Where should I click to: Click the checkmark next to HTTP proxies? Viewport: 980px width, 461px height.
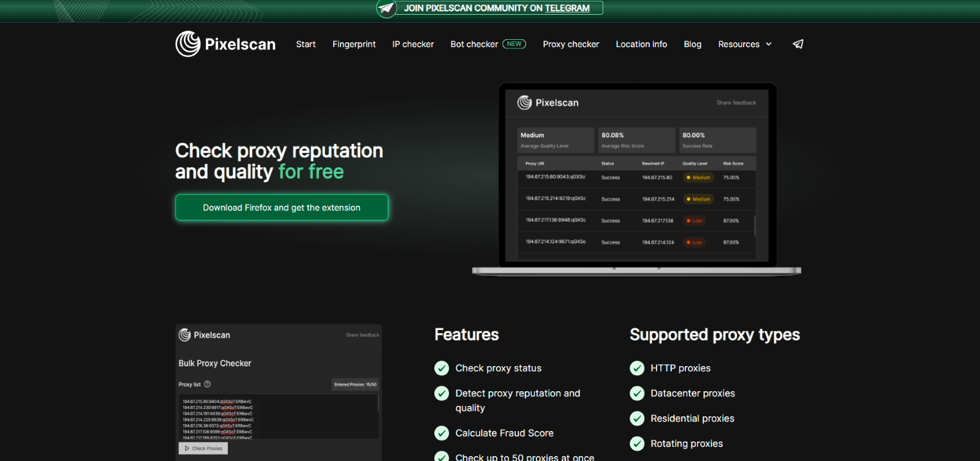[637, 368]
